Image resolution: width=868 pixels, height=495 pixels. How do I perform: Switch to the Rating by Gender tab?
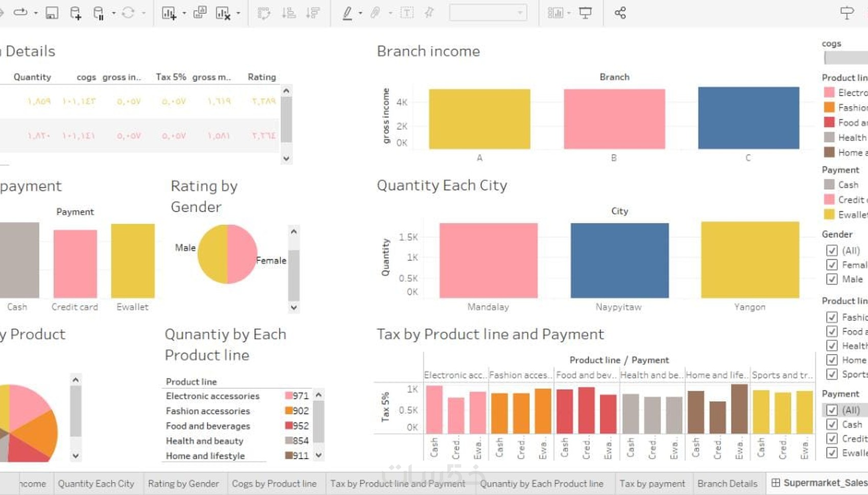[x=184, y=483]
